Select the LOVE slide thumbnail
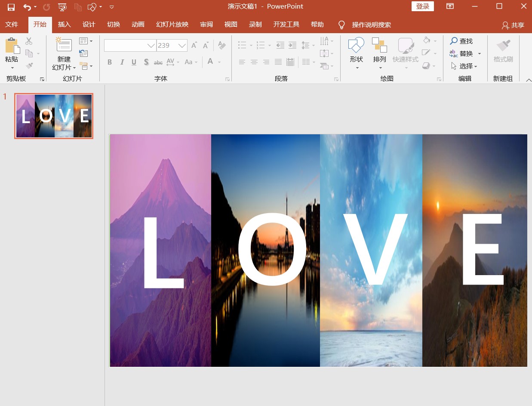532x406 pixels. point(54,116)
